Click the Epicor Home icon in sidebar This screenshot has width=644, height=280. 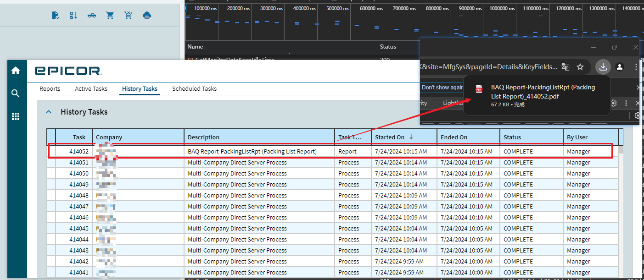point(16,71)
